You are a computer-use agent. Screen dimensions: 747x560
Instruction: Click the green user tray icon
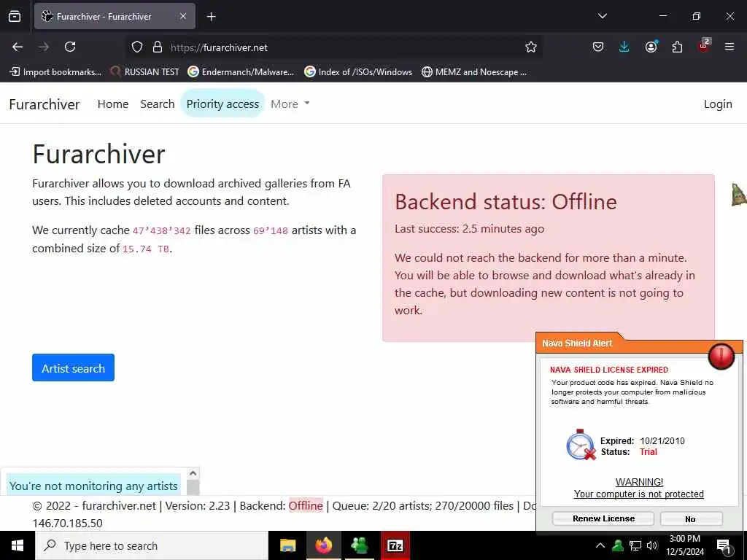[618, 545]
